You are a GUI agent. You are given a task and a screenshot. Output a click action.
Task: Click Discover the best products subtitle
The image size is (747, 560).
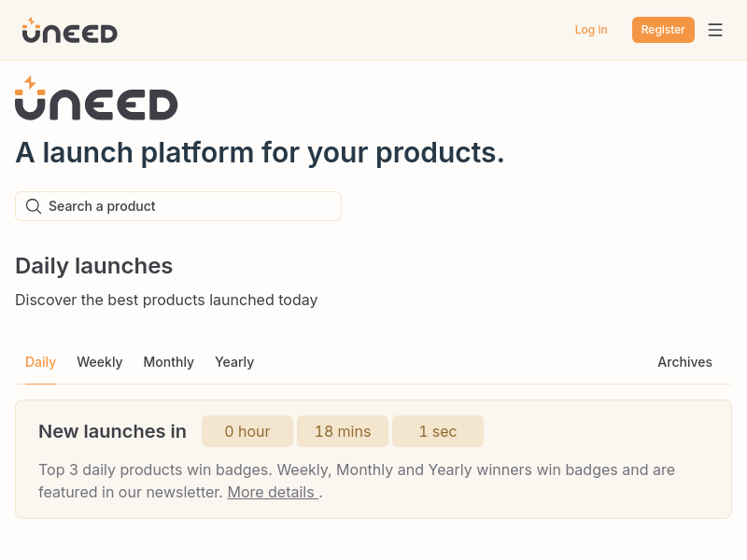click(166, 300)
